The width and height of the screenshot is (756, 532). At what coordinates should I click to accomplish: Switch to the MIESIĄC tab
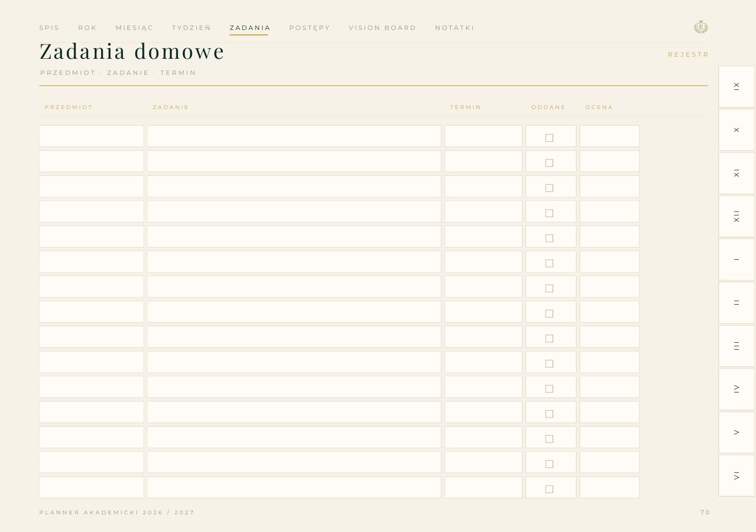134,28
